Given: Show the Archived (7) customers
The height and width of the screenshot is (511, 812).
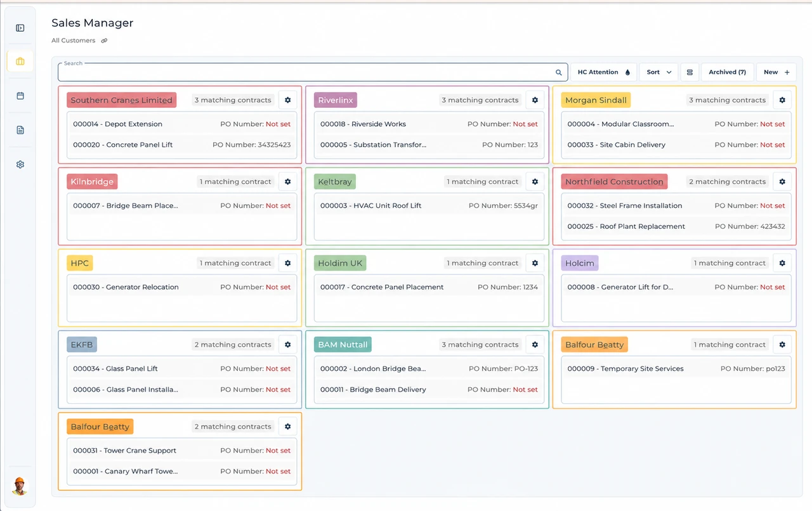Looking at the screenshot, I should [728, 72].
